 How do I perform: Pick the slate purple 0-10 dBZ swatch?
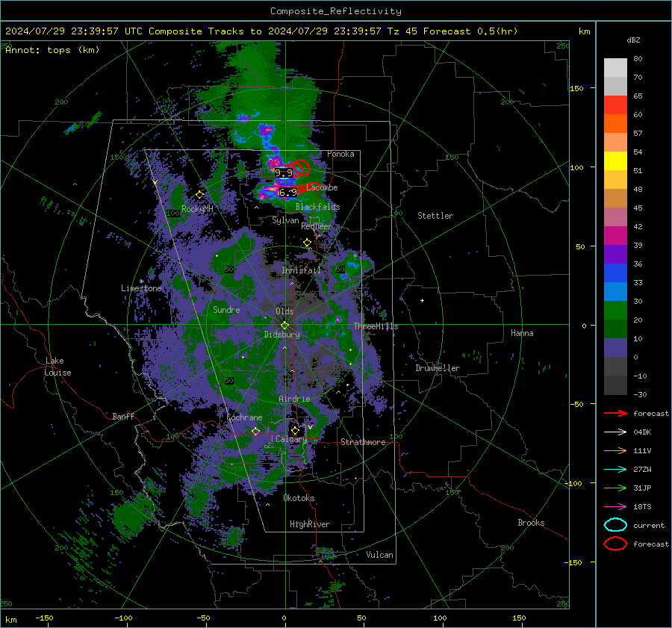(x=615, y=348)
